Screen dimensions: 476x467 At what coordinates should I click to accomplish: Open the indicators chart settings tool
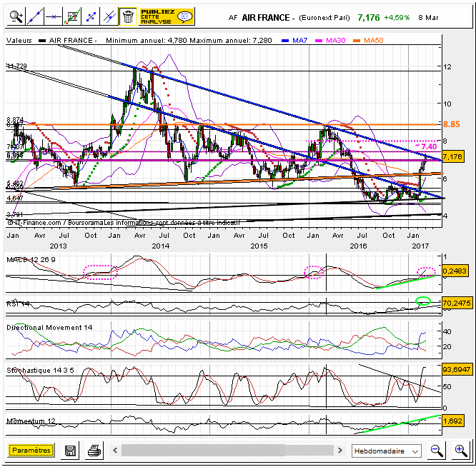72,16
